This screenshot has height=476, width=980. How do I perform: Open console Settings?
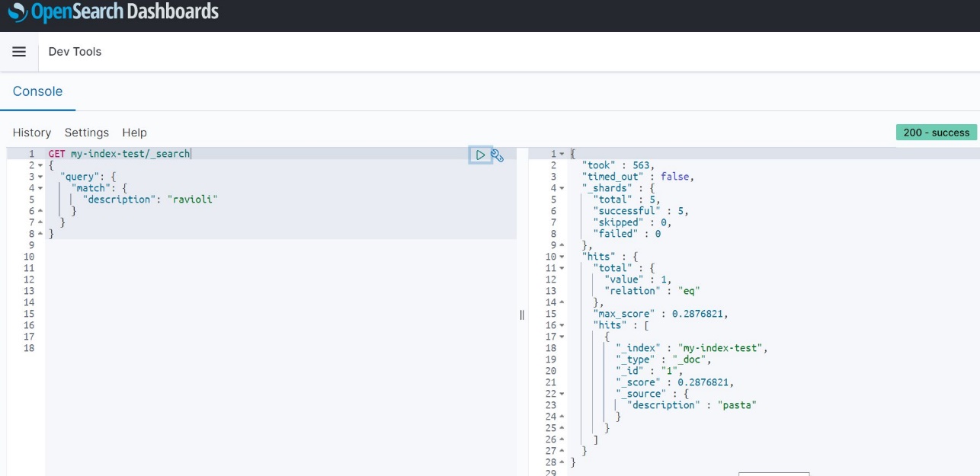point(87,133)
